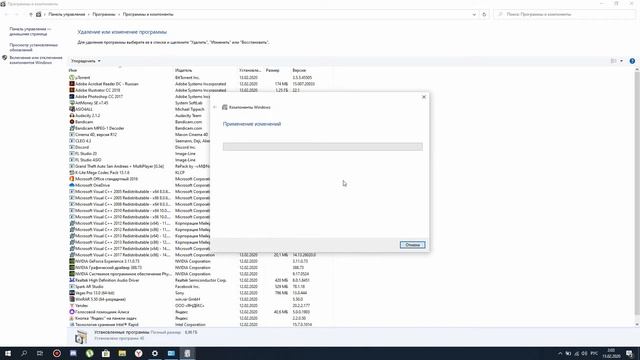The width and height of the screenshot is (640, 360).
Task: Go up one folder level arrow
Action: pos(31,14)
